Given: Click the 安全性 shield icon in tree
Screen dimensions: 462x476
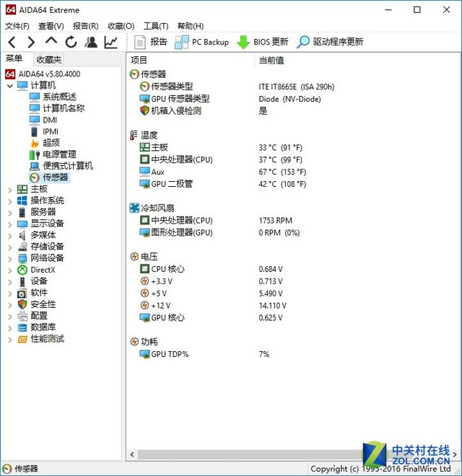Looking at the screenshot, I should tap(22, 304).
